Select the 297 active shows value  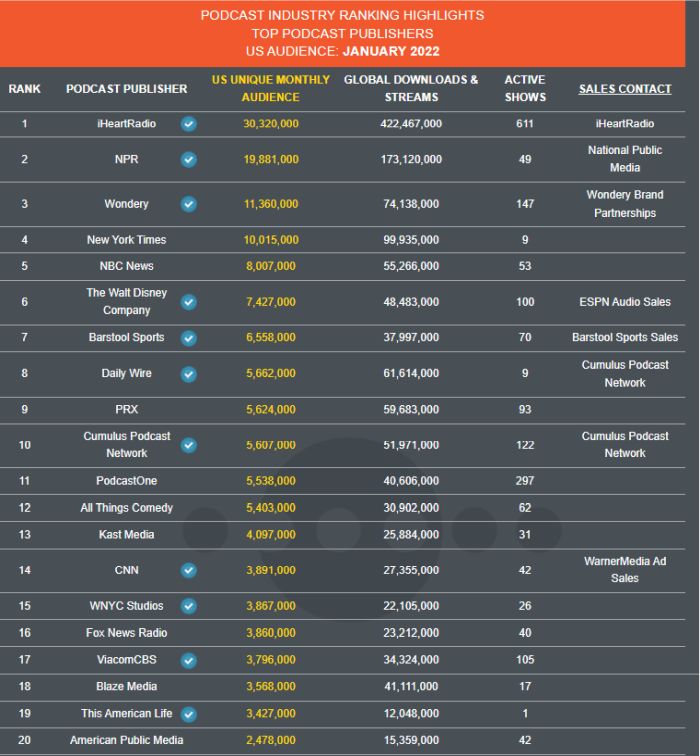(x=525, y=481)
